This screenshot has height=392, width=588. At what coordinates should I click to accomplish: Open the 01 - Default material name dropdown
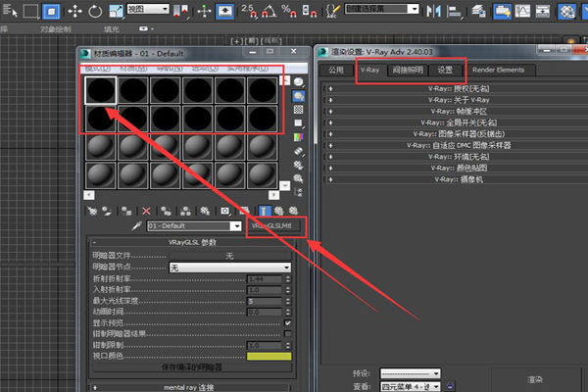pyautogui.click(x=194, y=226)
